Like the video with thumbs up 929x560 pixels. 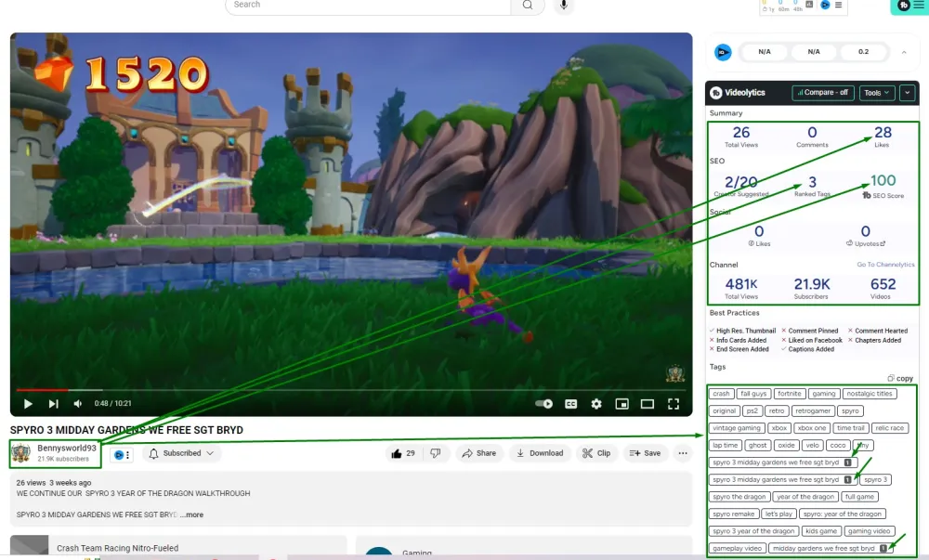click(x=403, y=453)
